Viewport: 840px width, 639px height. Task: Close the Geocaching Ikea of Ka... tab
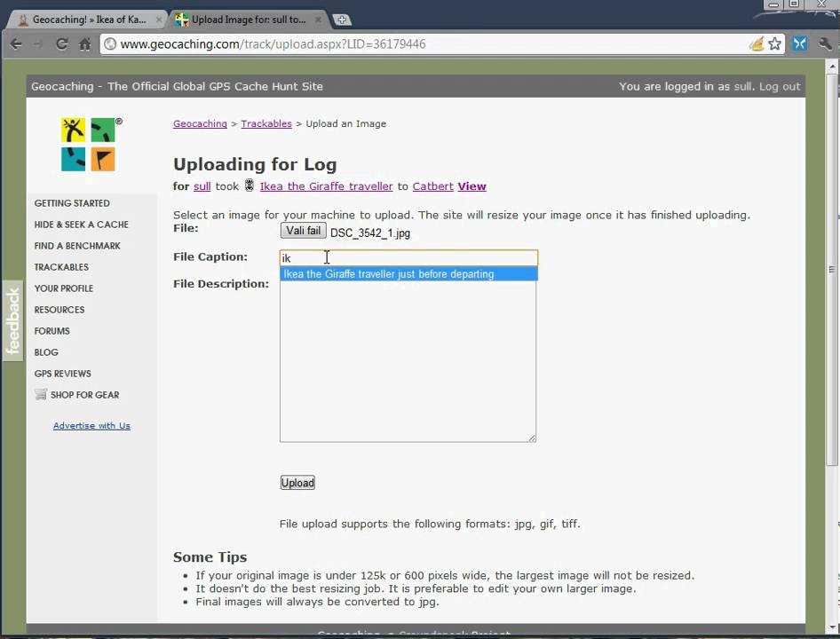click(x=159, y=20)
